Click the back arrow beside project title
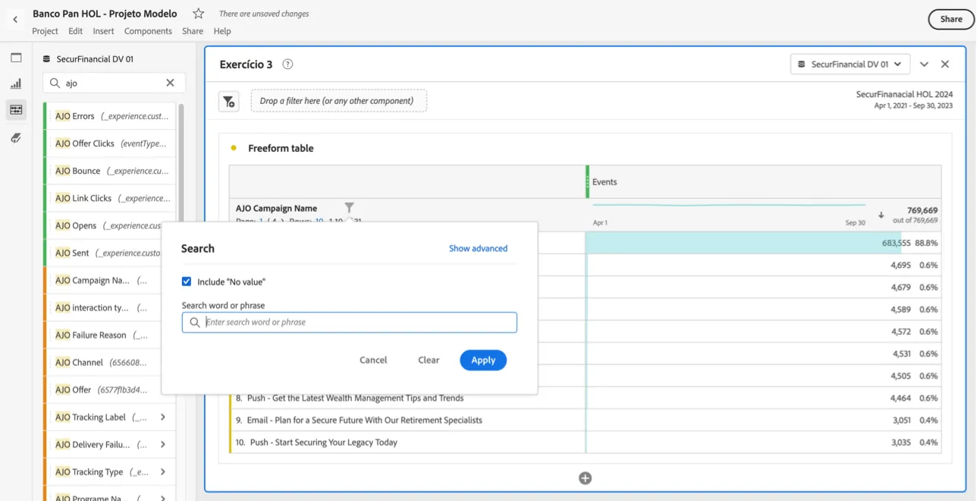The height and width of the screenshot is (501, 980). pyautogui.click(x=15, y=20)
